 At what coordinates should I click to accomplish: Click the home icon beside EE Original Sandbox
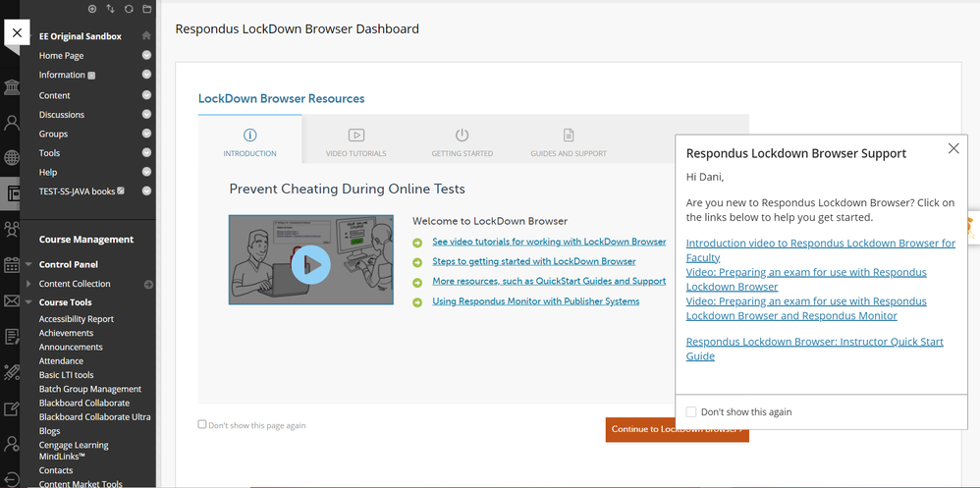(x=146, y=35)
